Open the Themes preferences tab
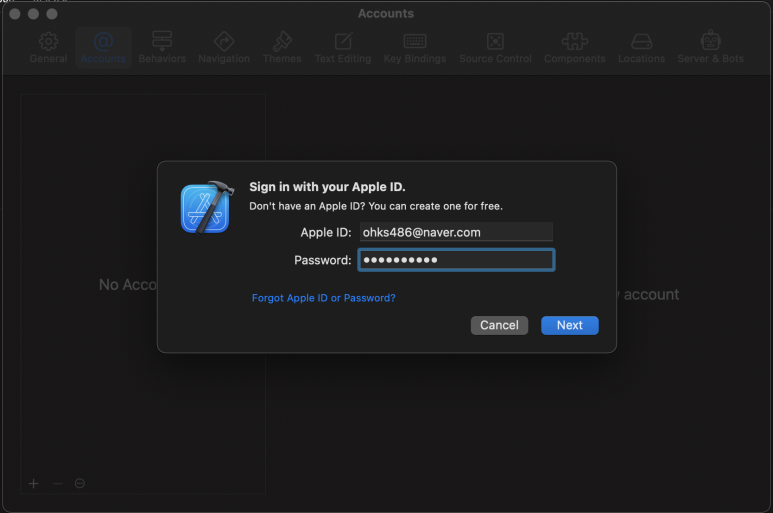The width and height of the screenshot is (773, 513). 282,48
